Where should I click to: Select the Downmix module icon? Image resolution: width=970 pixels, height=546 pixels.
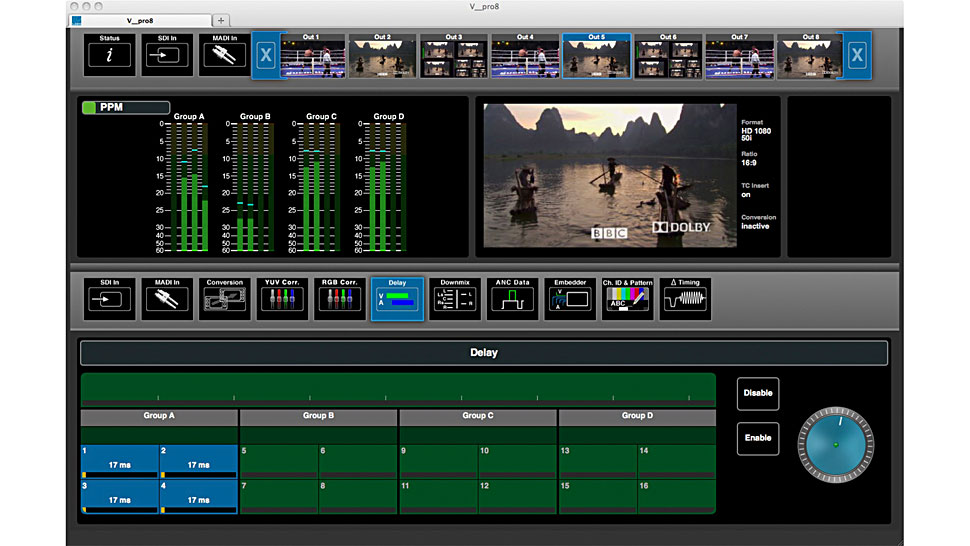(455, 299)
